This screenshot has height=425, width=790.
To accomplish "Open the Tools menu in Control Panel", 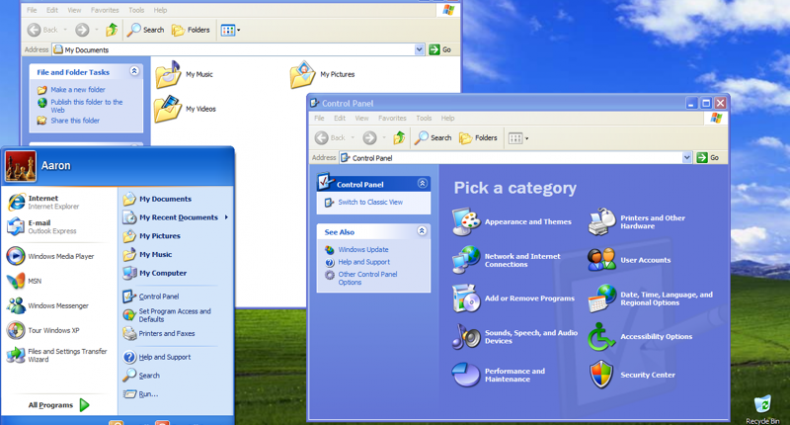I will [x=424, y=118].
